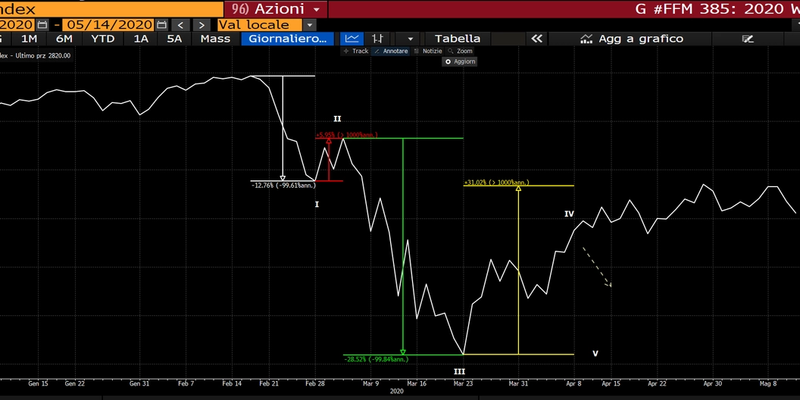Viewport: 800px width, 400px height.
Task: Select the wave label V annotation
Action: [595, 354]
